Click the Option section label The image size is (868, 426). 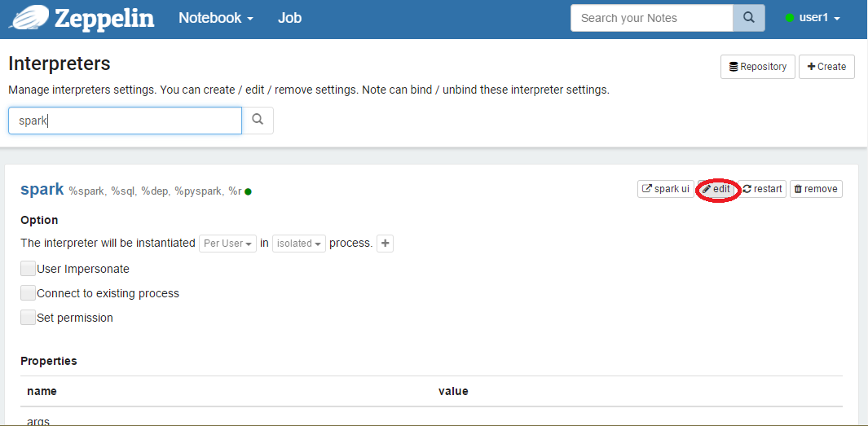pyautogui.click(x=39, y=220)
